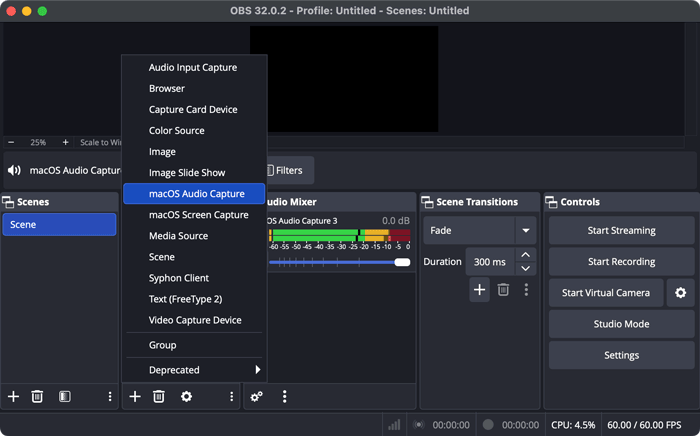700x436 pixels.
Task: Open Audio Mixer three-dot menu
Action: 284,396
